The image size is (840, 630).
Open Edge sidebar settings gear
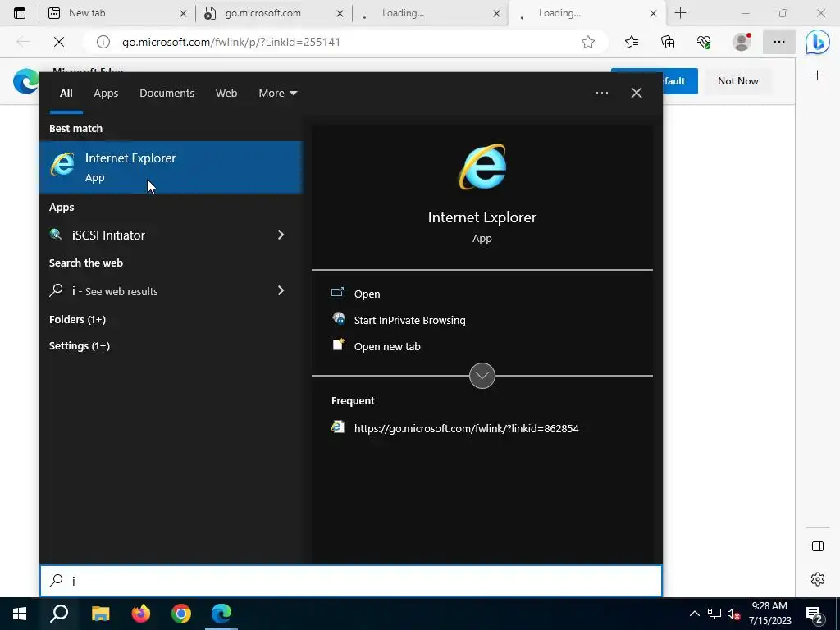pyautogui.click(x=818, y=579)
